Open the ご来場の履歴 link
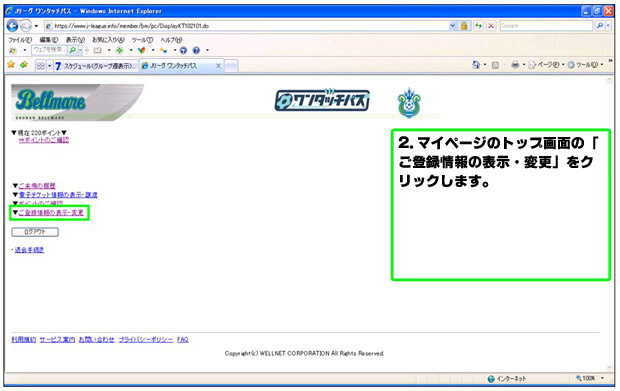This screenshot has height=391, width=620. (x=37, y=186)
